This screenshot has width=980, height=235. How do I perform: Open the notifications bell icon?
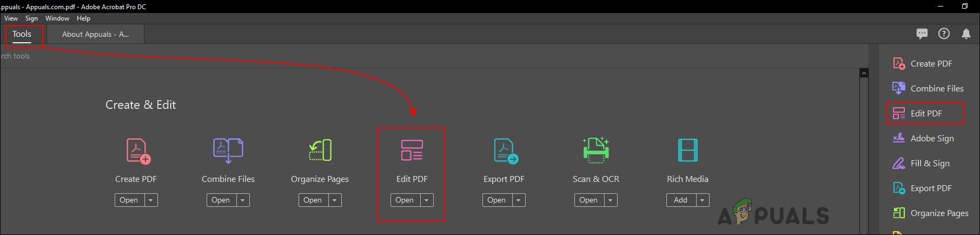(x=966, y=34)
